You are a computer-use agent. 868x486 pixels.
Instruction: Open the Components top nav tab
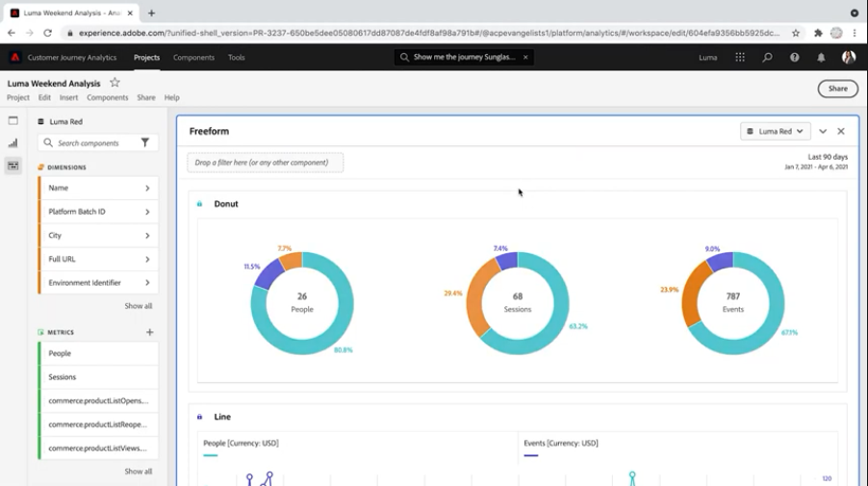coord(193,57)
